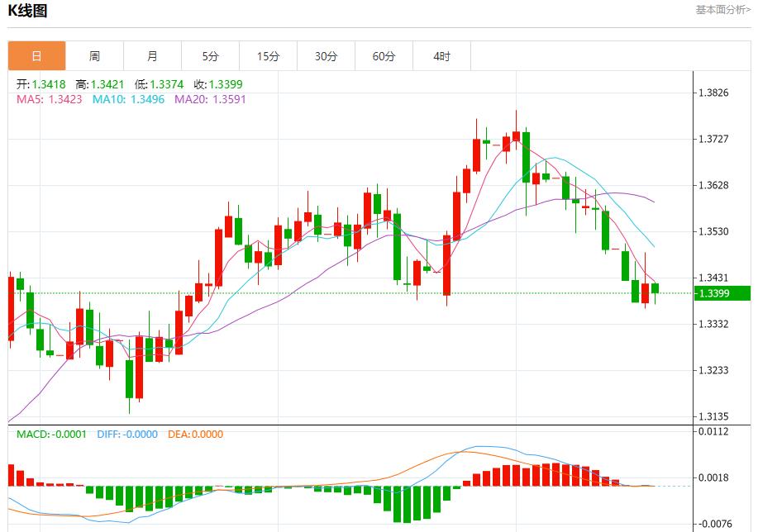
Task: Switch to the 月 monthly tab
Action: pyautogui.click(x=152, y=56)
